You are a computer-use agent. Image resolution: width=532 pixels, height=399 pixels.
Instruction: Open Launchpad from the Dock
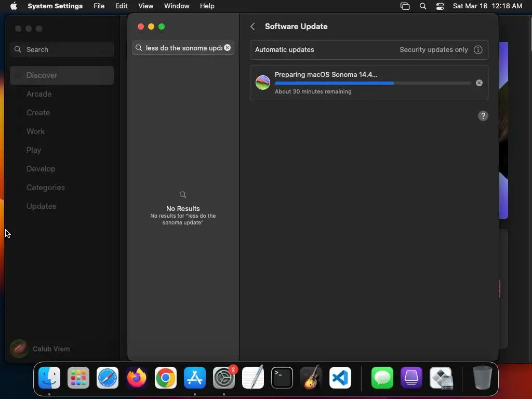point(78,378)
